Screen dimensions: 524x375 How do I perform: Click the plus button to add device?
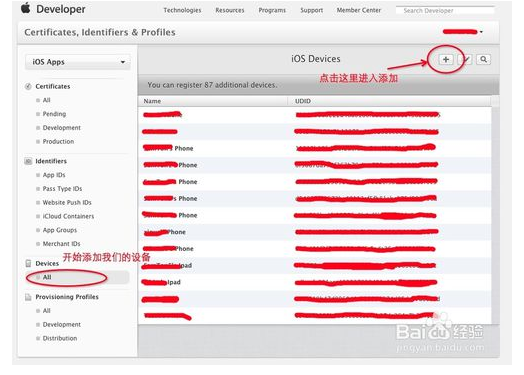pos(445,59)
